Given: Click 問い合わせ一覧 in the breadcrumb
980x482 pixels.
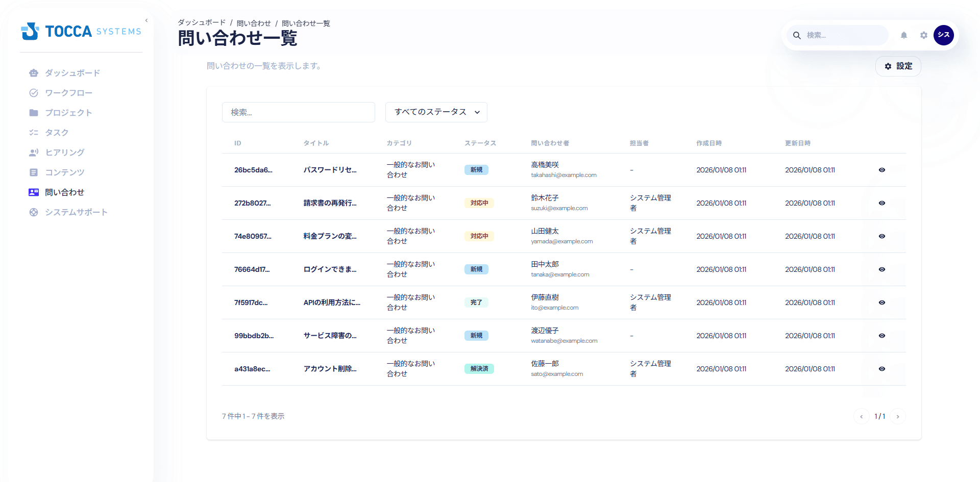Looking at the screenshot, I should coord(306,23).
